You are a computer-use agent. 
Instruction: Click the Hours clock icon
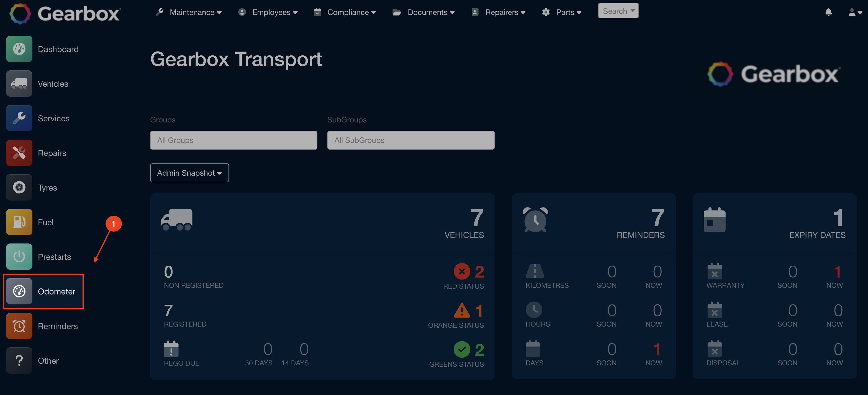534,310
